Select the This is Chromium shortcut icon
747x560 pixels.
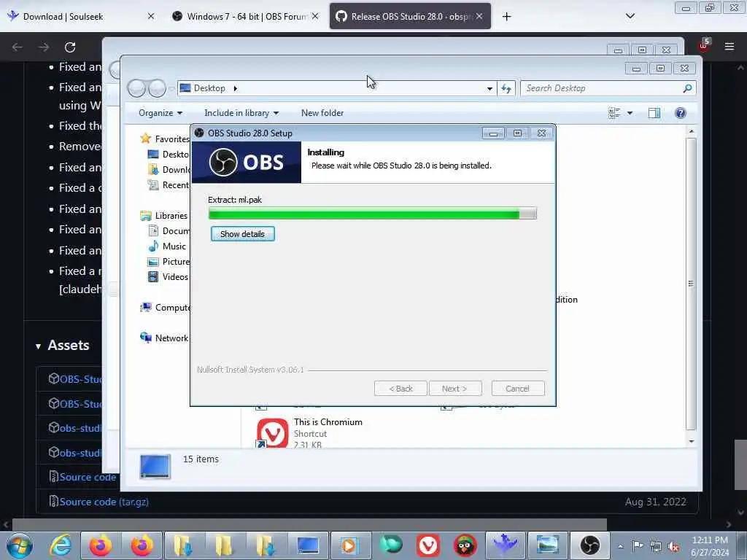coord(273,433)
